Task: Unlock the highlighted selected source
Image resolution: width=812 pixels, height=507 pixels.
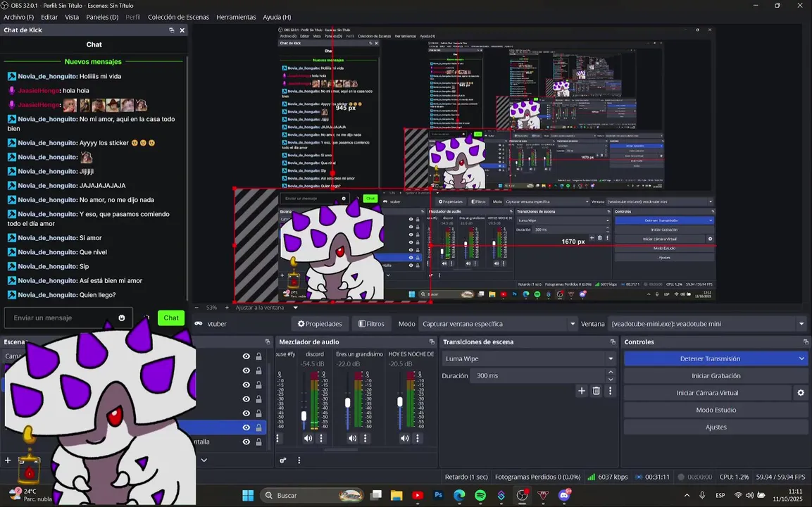Action: coord(258,427)
